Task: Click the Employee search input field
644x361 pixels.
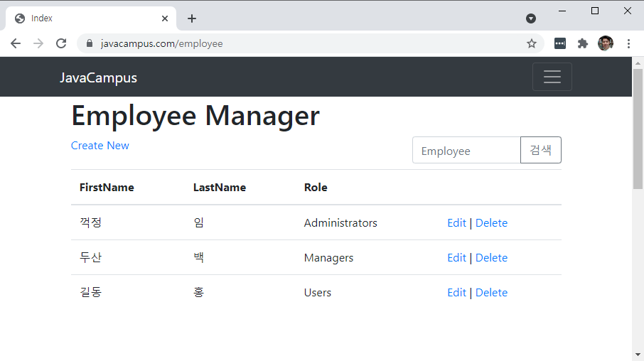Action: tap(466, 151)
